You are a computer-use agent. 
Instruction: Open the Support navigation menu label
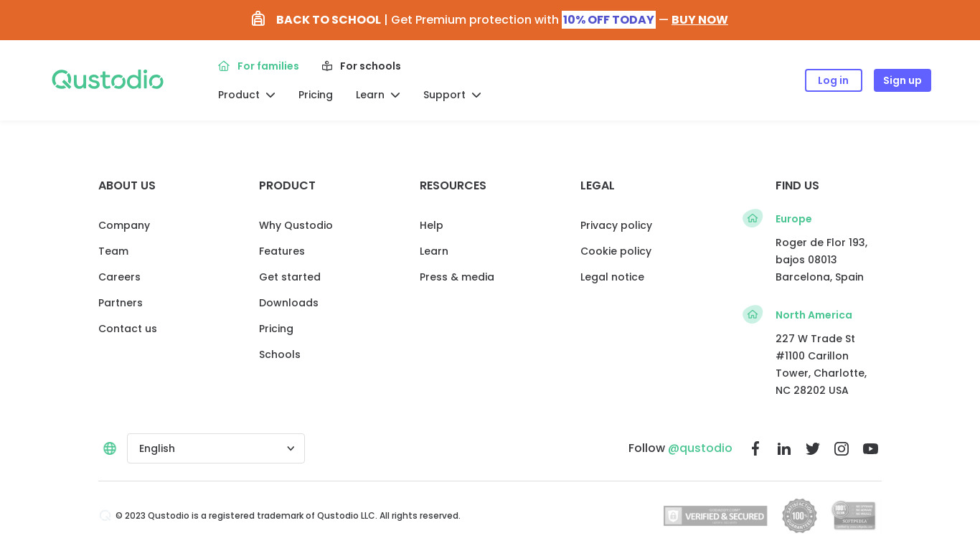click(444, 95)
